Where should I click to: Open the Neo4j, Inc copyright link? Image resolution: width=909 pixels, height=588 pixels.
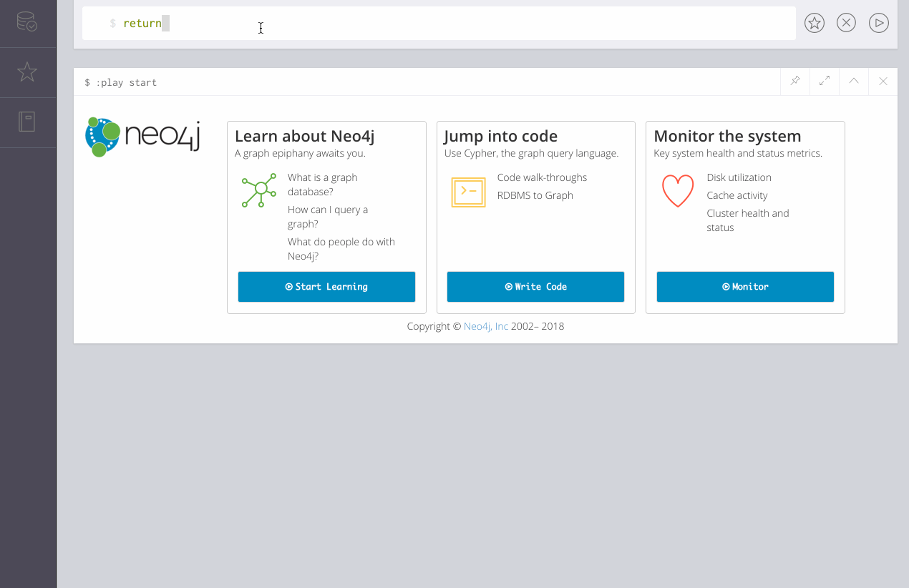486,326
